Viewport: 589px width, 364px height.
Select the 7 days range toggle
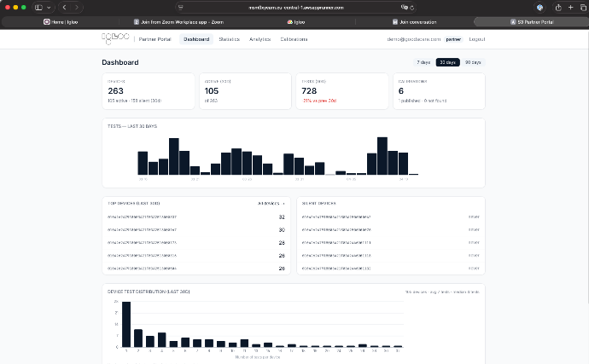(423, 62)
